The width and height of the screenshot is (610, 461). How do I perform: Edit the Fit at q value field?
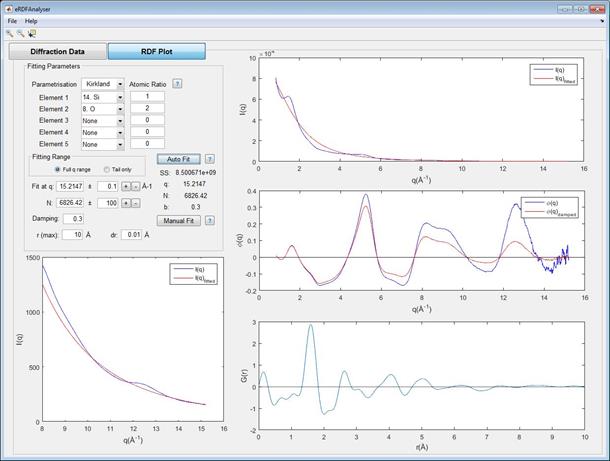tap(70, 186)
